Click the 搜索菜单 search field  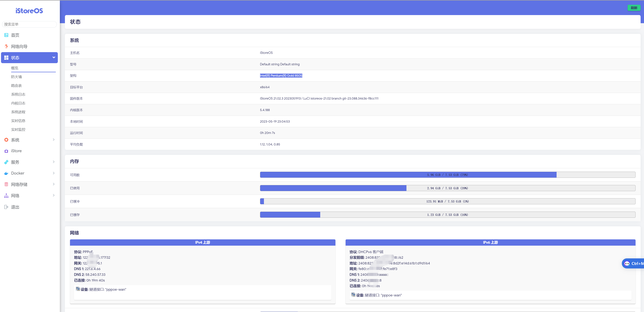point(29,24)
